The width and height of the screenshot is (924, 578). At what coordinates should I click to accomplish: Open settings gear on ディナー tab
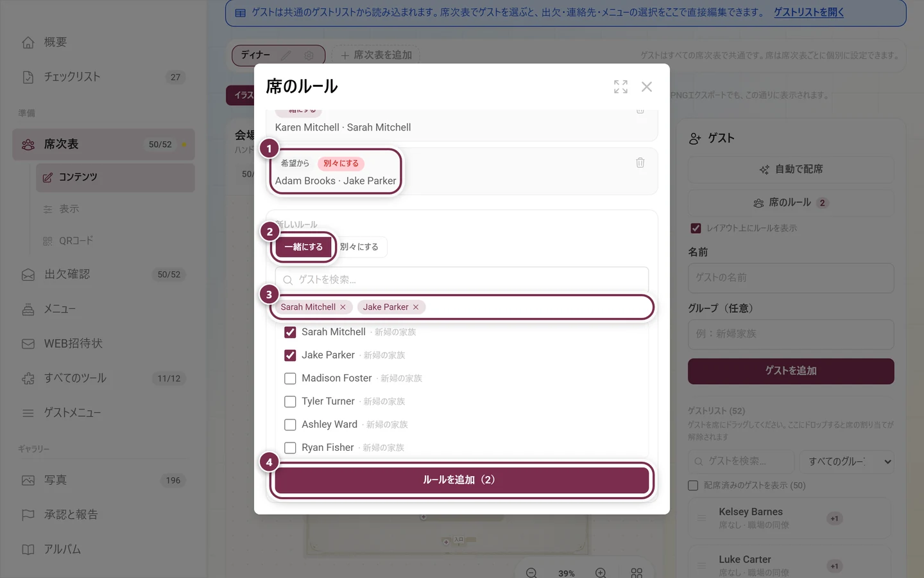309,55
